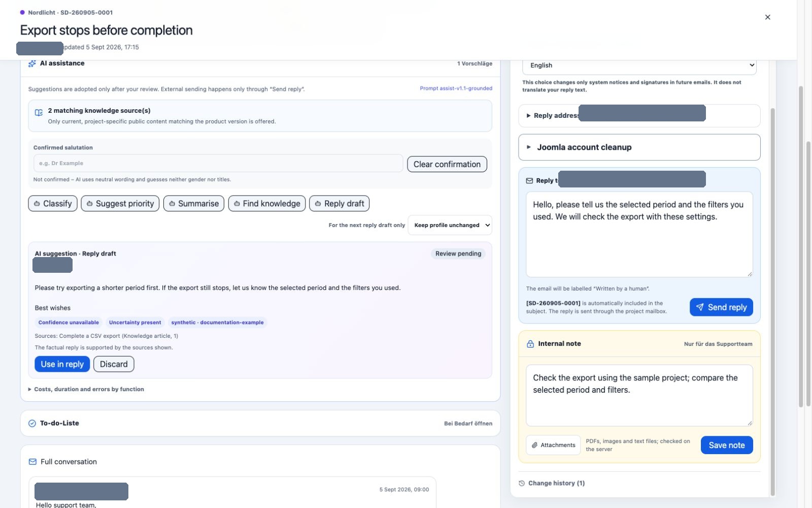This screenshot has width=812, height=508.
Task: Click the Internal note lock icon
Action: pyautogui.click(x=530, y=344)
